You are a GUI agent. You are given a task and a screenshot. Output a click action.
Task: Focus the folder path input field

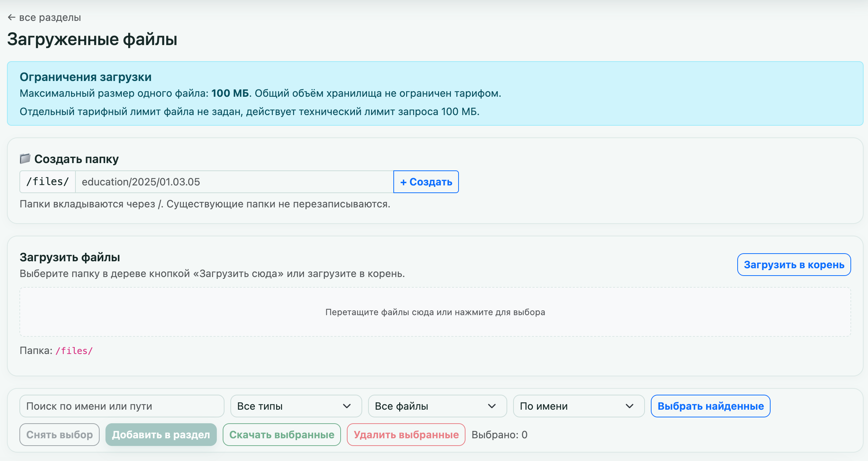(234, 182)
